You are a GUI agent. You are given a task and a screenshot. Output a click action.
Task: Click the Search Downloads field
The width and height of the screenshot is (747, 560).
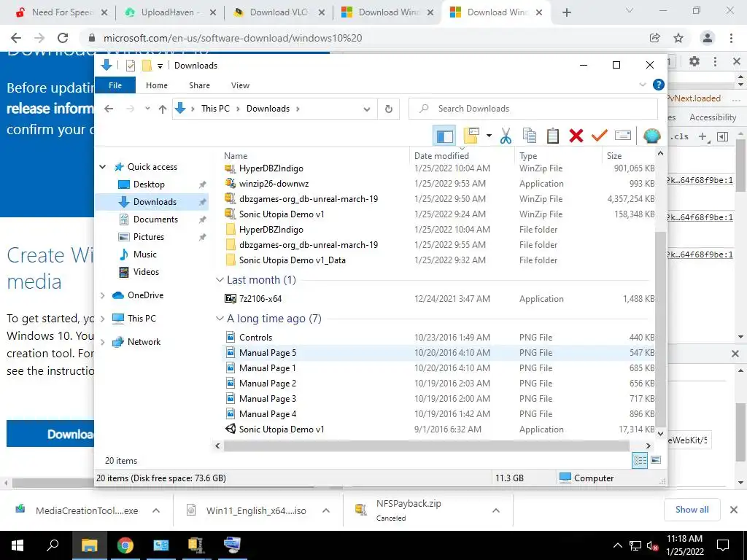[x=533, y=109]
